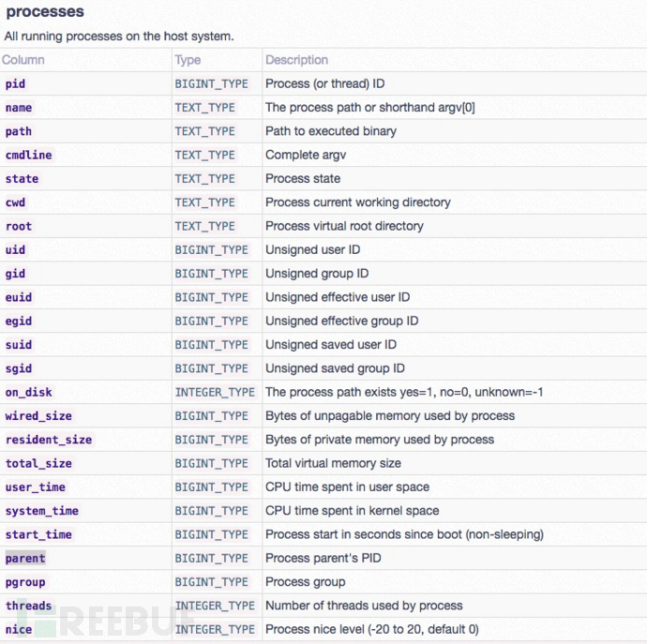Click the 'start_time' column name

tap(38, 534)
